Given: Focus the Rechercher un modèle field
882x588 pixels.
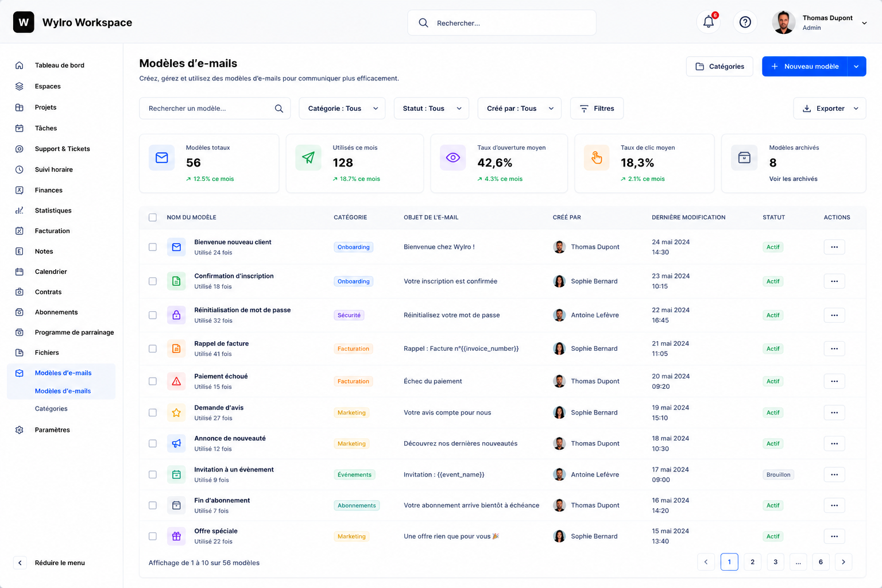Looking at the screenshot, I should point(215,109).
